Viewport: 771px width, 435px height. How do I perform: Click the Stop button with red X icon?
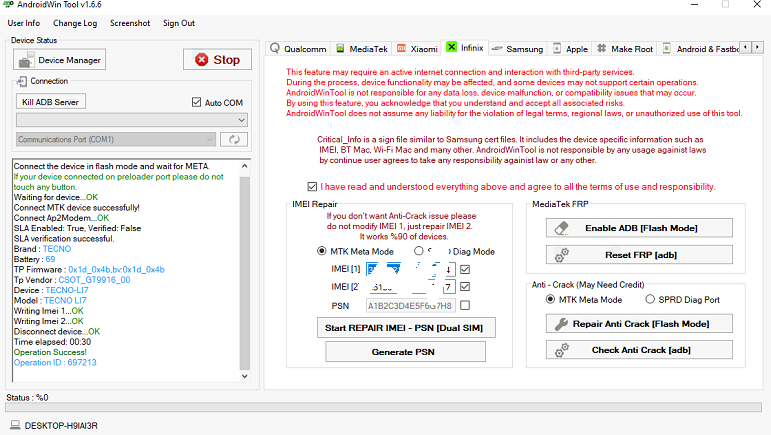click(217, 60)
